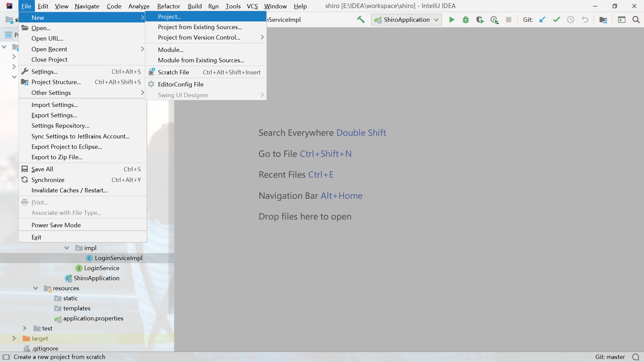Click Exit in the File menu
The width and height of the screenshot is (644, 362).
click(83, 237)
